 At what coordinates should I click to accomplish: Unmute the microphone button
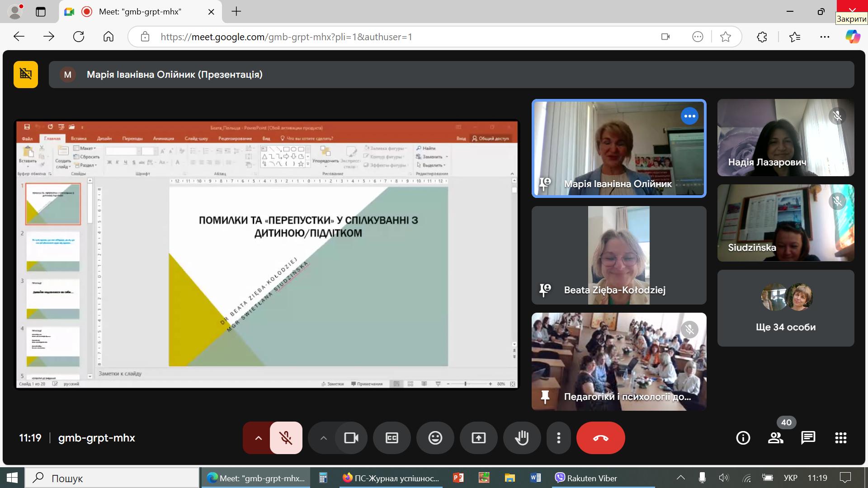point(286,438)
